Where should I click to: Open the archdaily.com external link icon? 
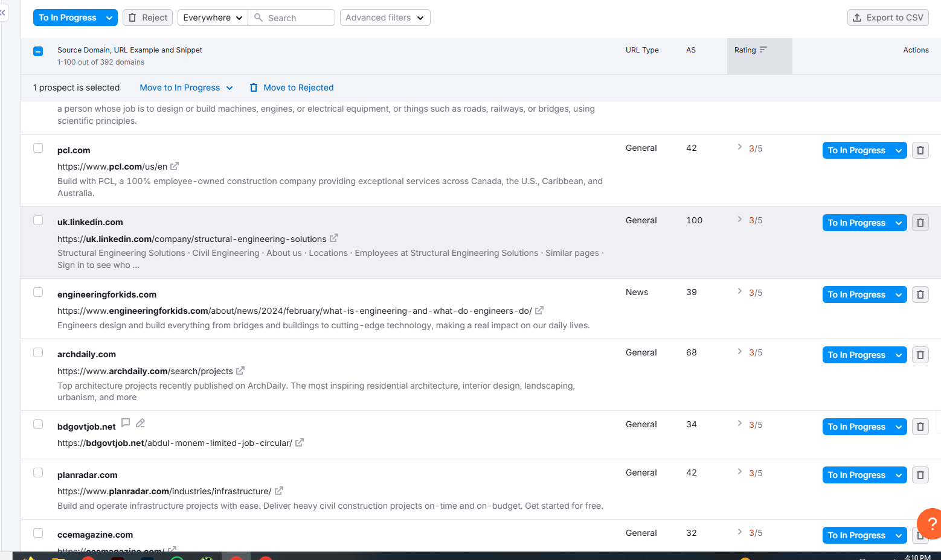240,371
